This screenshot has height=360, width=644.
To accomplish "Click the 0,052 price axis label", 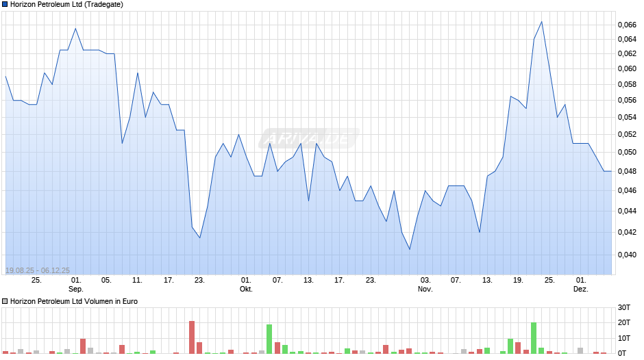I will click(x=627, y=134).
